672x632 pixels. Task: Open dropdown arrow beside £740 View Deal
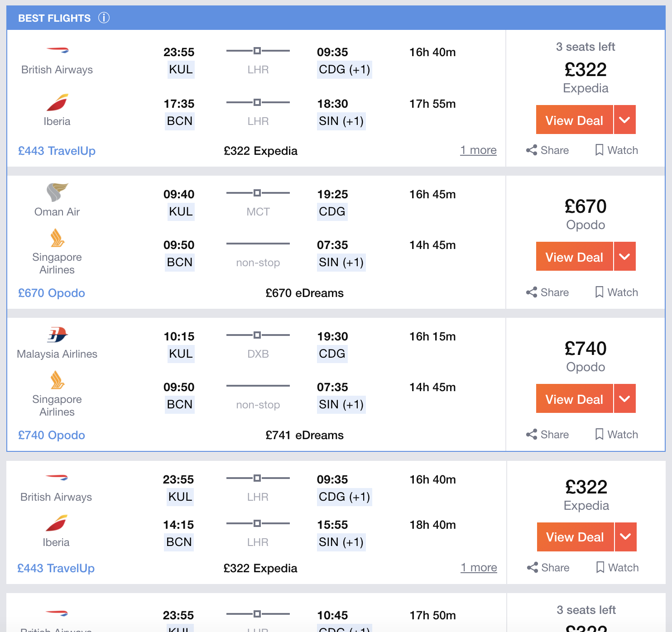[x=625, y=399]
